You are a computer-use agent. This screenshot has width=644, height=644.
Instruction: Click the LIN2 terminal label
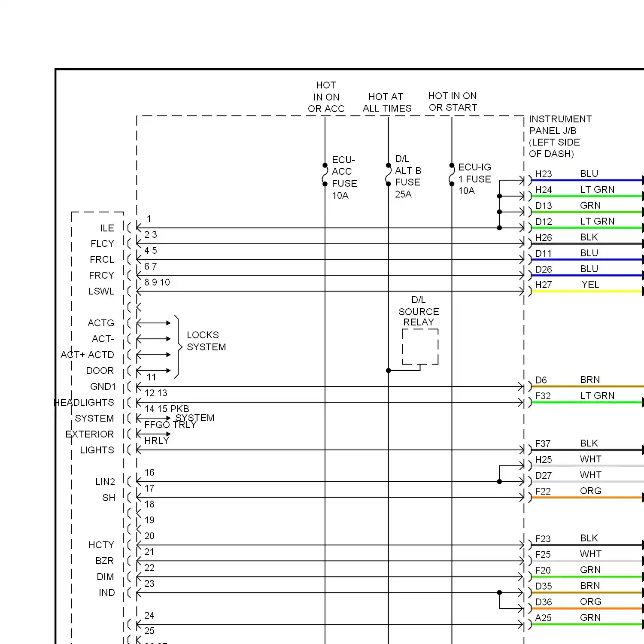click(105, 482)
